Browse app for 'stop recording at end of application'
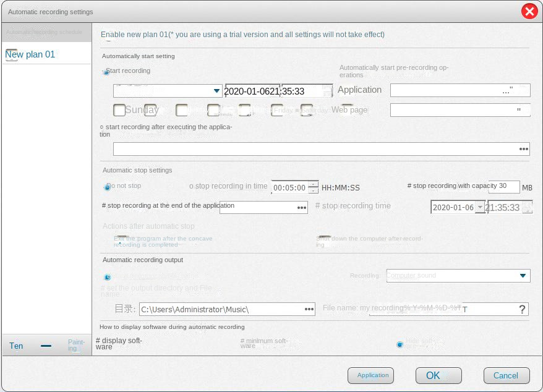The height and width of the screenshot is (392, 543). click(301, 207)
